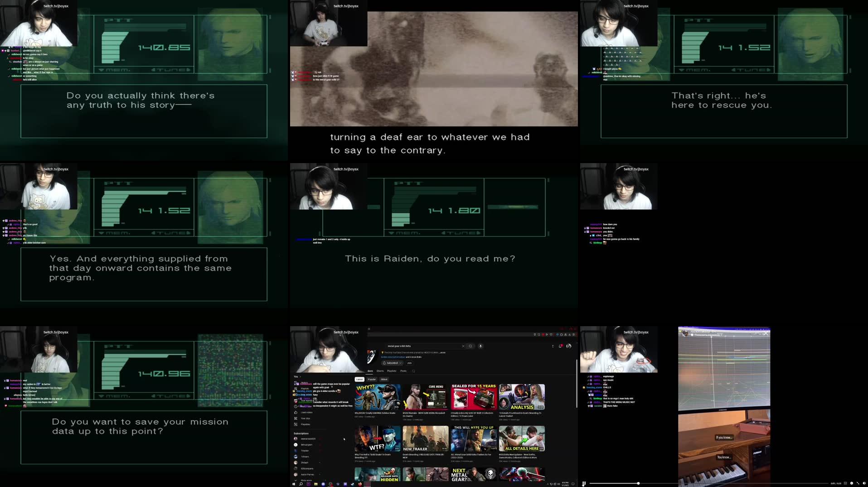Screen dimensions: 868x487
Task: Click the 'Why MGSV Totally IGNORED Solidus Snake' title
Action: (375, 413)
